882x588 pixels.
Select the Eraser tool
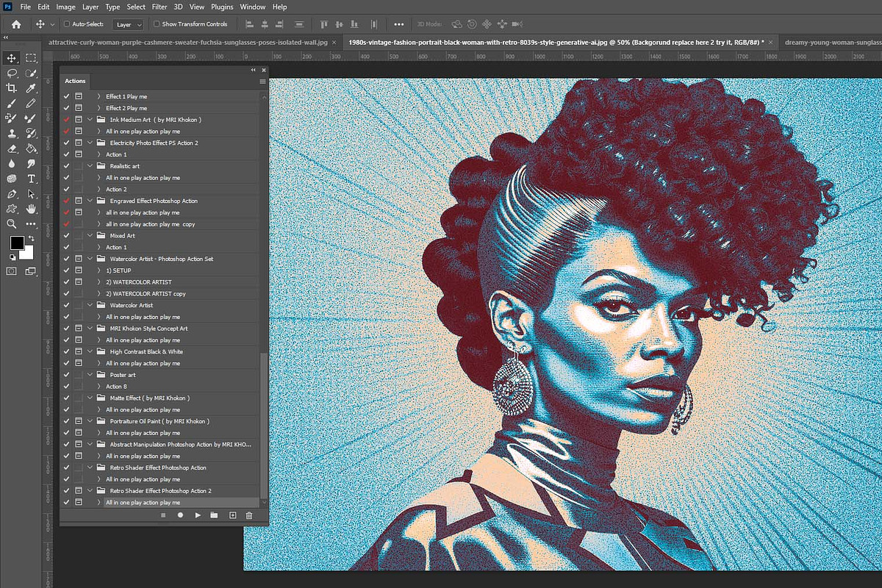(x=12, y=148)
